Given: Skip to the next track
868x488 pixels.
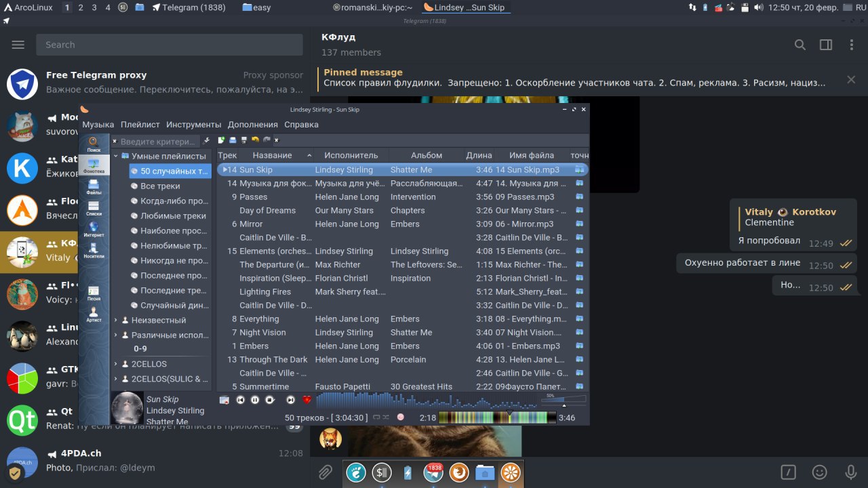Looking at the screenshot, I should [290, 400].
